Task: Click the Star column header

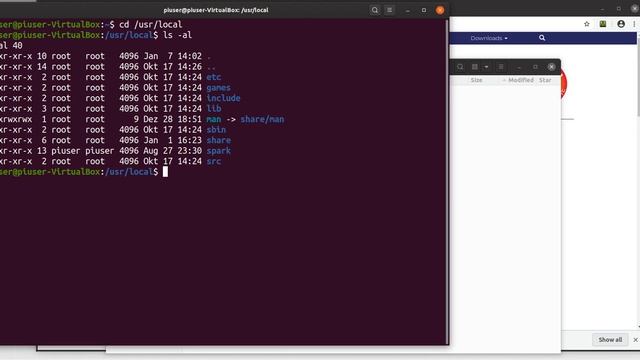Action: click(545, 80)
